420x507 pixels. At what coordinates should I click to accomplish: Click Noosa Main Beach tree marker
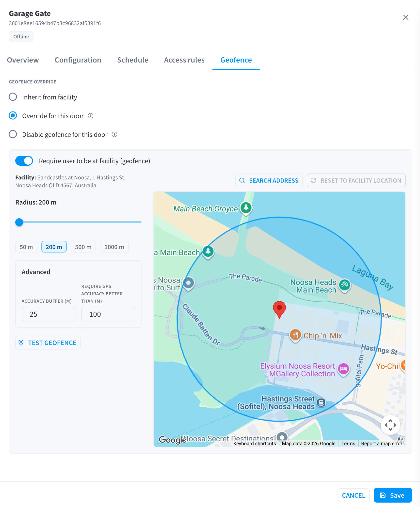click(208, 252)
